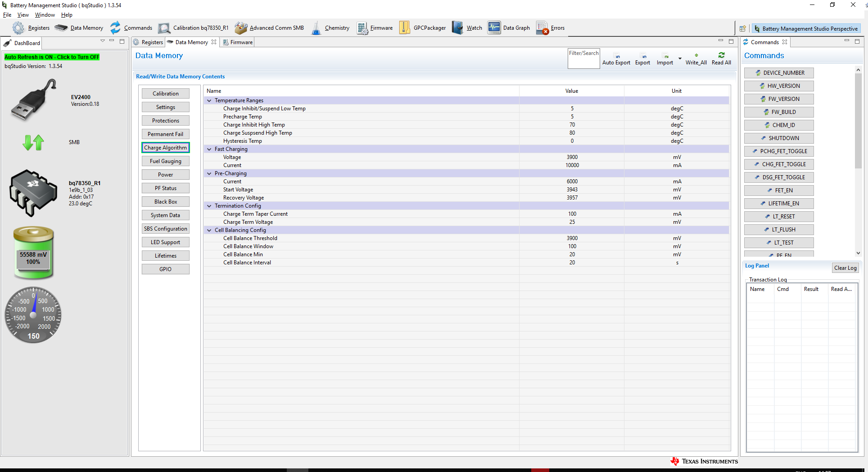The width and height of the screenshot is (868, 472).
Task: Select the Black Box category
Action: pyautogui.click(x=166, y=202)
